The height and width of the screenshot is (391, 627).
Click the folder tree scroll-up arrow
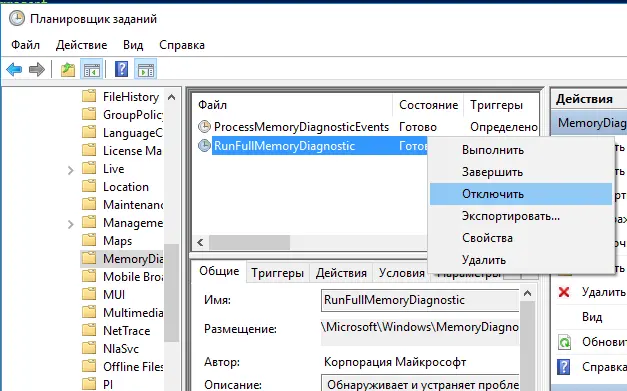(x=172, y=97)
